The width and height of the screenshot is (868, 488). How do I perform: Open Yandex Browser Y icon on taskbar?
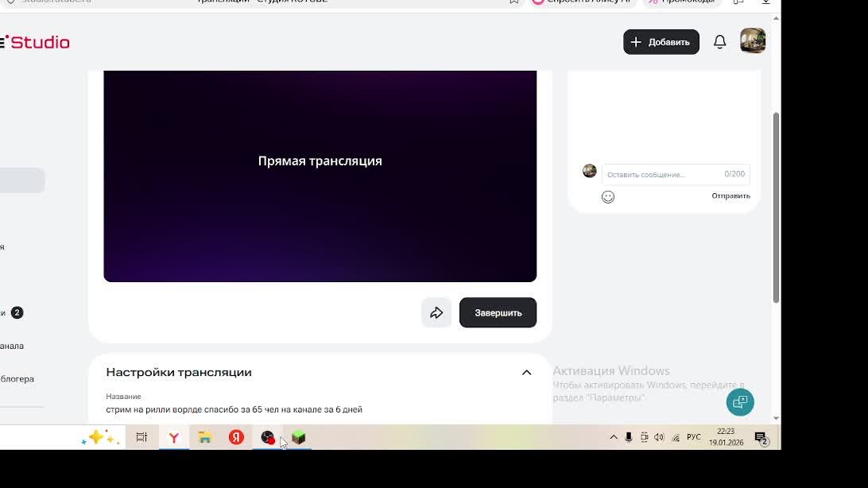click(x=174, y=438)
